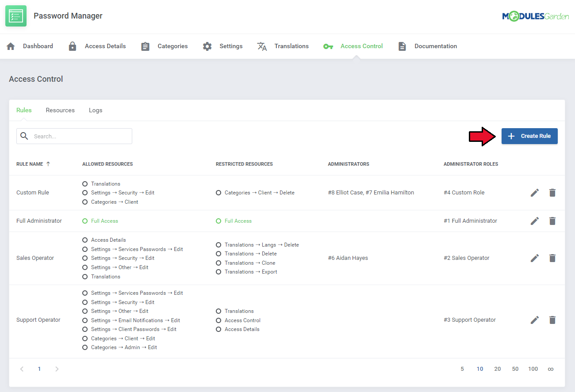Open the Dashboard menu item
The height and width of the screenshot is (392, 575).
[x=30, y=46]
